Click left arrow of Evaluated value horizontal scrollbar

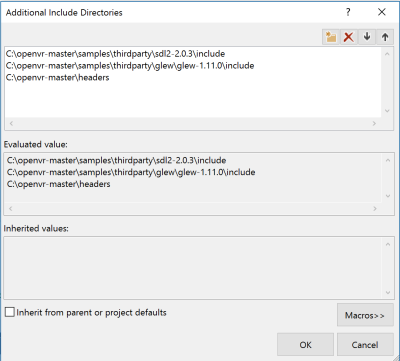click(x=11, y=208)
